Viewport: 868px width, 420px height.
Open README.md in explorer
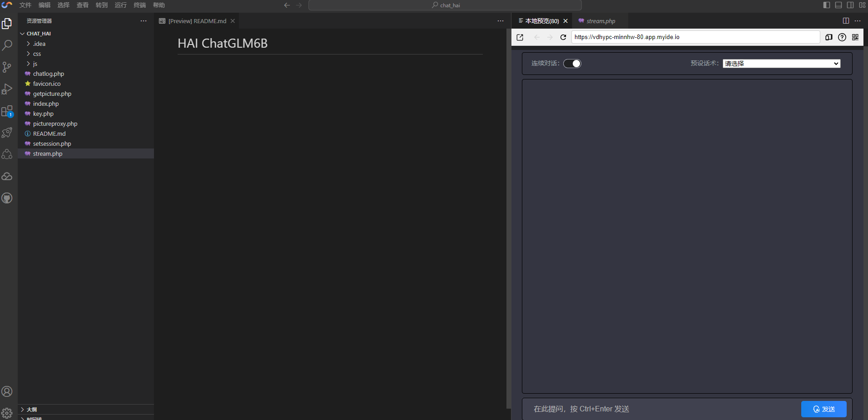[x=86, y=133]
